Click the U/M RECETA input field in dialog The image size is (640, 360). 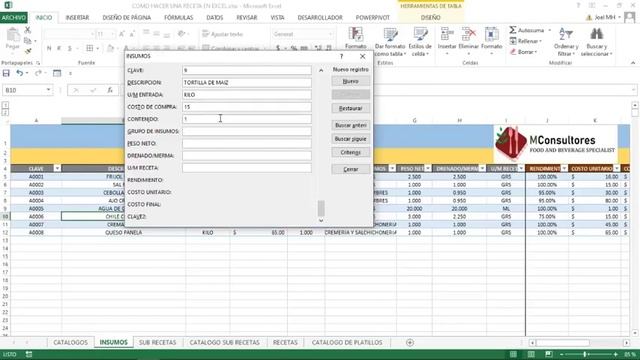click(x=247, y=168)
